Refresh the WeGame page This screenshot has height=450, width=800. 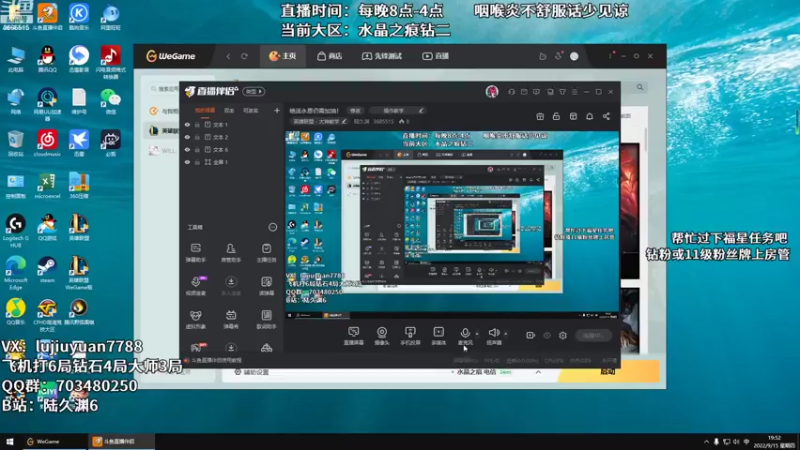244,56
